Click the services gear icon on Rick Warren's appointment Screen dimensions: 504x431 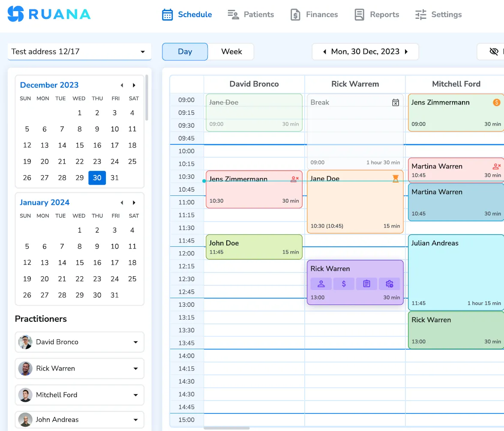click(389, 284)
